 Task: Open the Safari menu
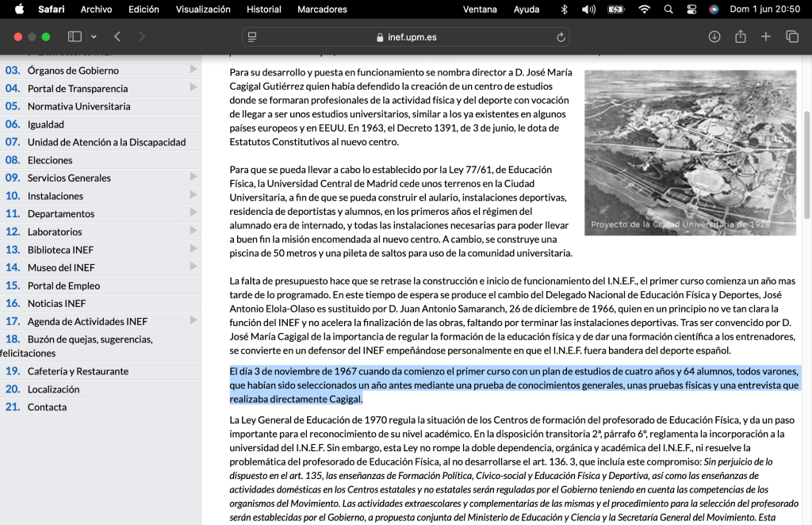(52, 9)
